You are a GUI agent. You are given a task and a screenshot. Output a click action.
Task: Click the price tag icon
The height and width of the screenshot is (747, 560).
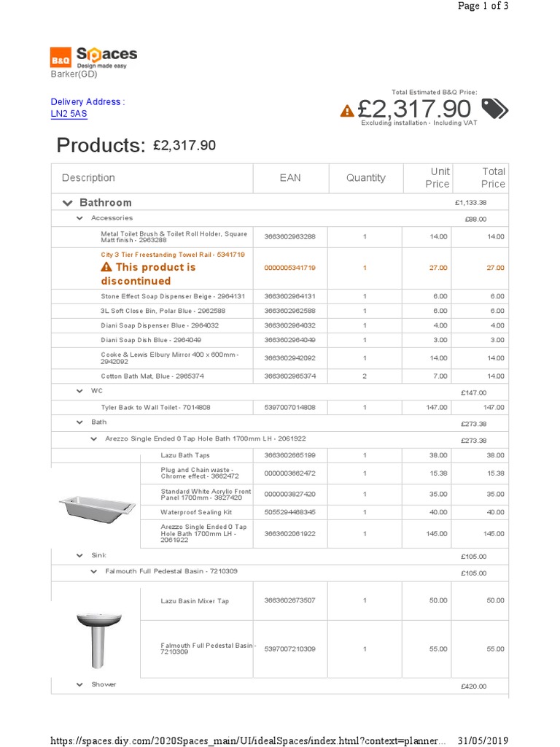[495, 109]
